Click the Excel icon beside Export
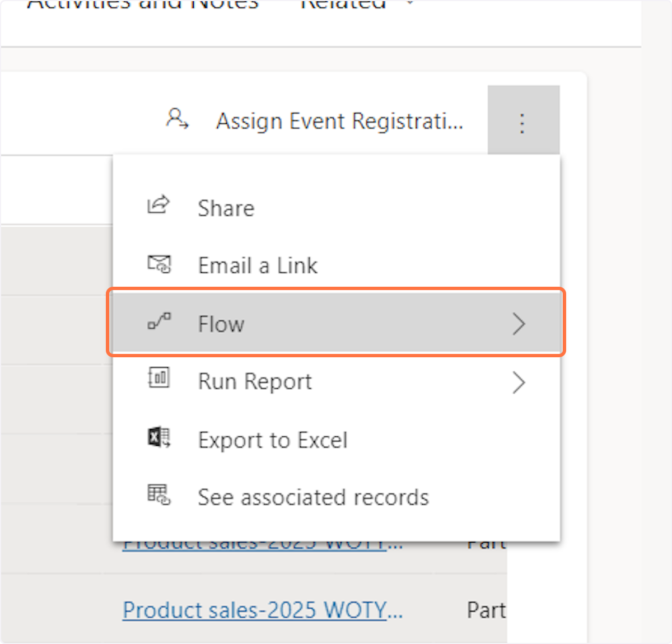The image size is (672, 644). [159, 437]
